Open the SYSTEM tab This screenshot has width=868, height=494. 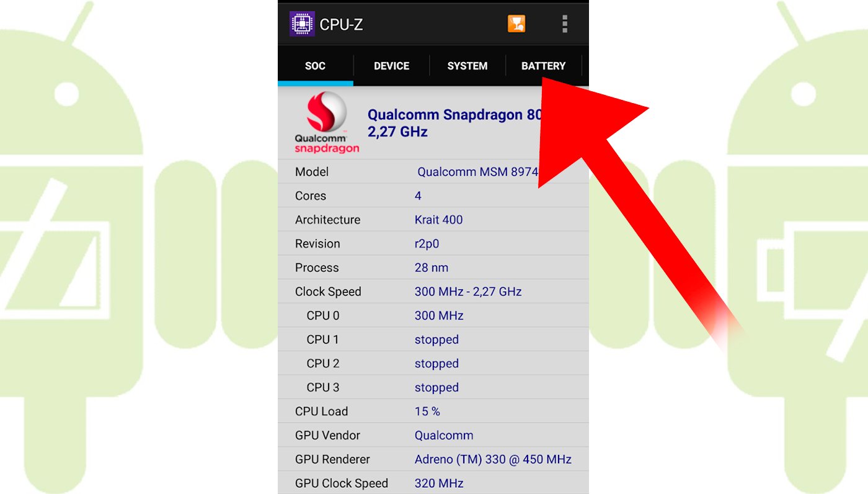(x=467, y=66)
